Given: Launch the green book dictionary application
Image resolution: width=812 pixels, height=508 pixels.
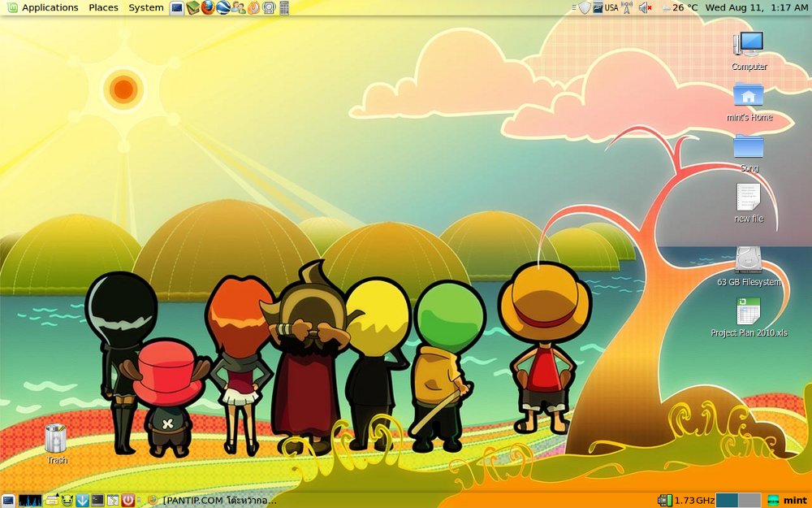Looking at the screenshot, I should coord(192,8).
